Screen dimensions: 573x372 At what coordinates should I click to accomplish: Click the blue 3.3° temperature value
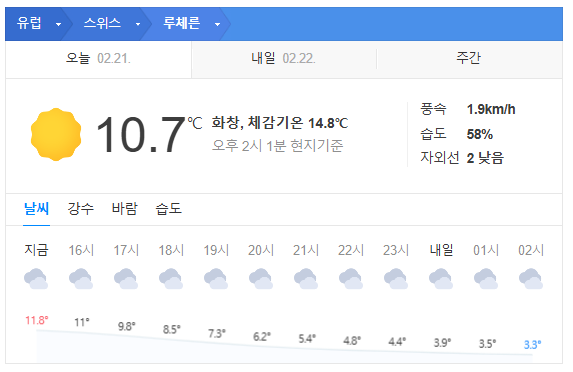(532, 345)
